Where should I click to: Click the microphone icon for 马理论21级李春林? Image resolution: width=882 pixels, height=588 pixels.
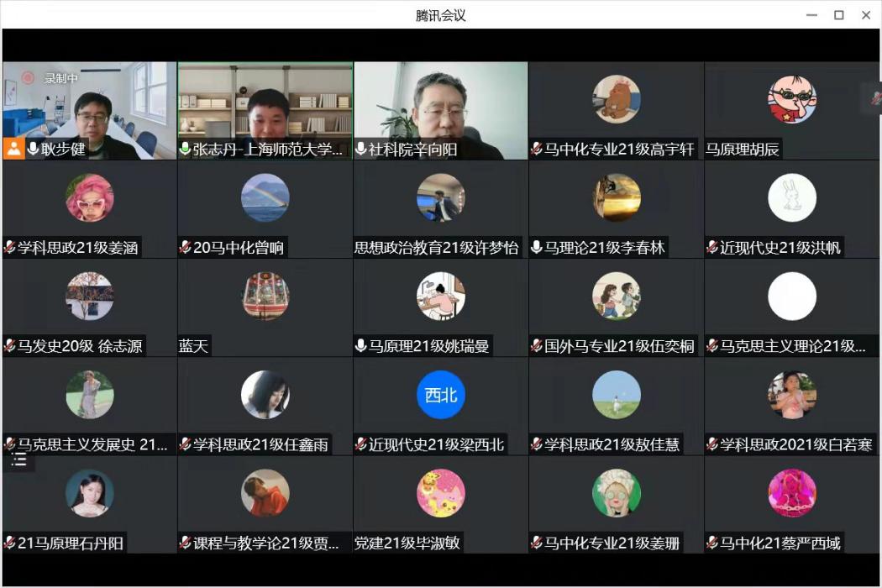(537, 248)
